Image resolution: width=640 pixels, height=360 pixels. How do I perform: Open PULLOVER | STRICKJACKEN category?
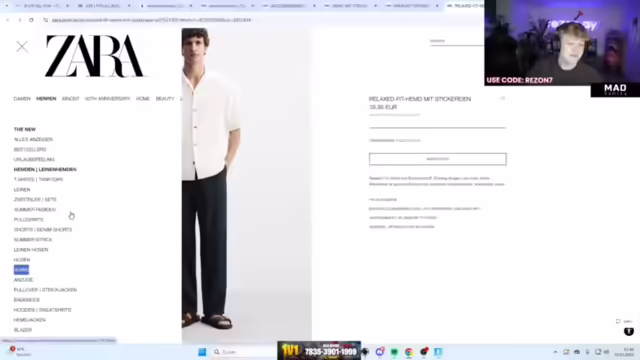click(x=45, y=290)
